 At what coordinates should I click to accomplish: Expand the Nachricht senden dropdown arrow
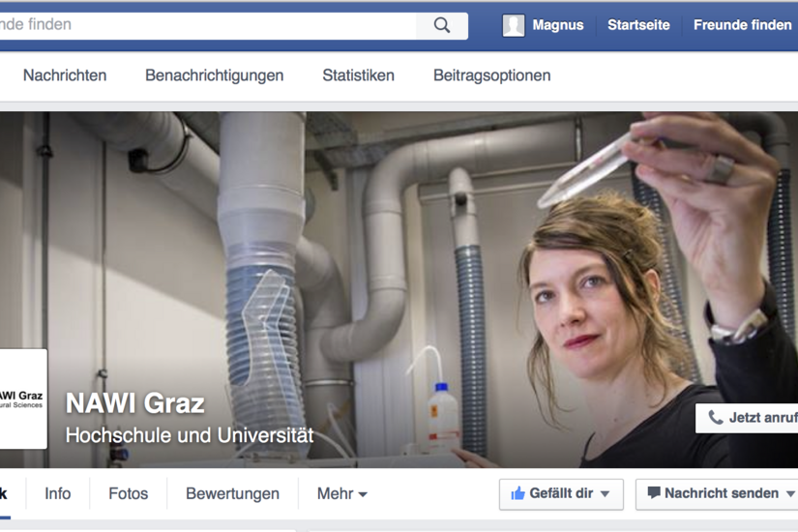click(x=790, y=494)
